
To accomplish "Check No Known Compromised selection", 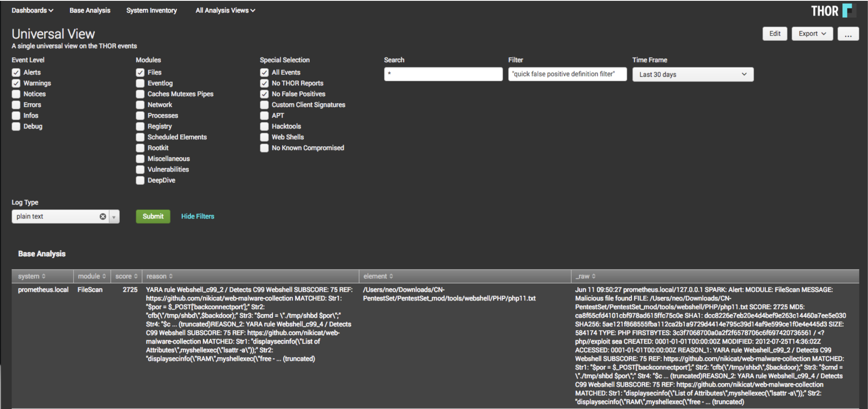I will coord(264,148).
